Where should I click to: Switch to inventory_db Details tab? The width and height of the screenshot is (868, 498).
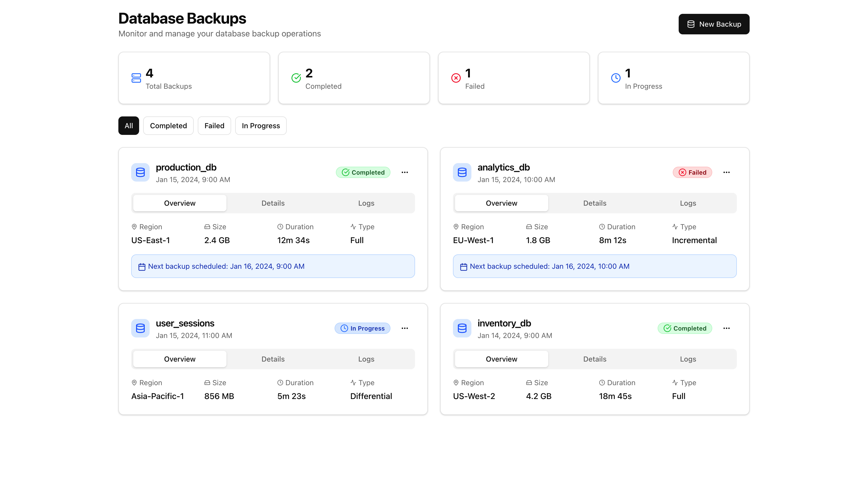click(594, 359)
